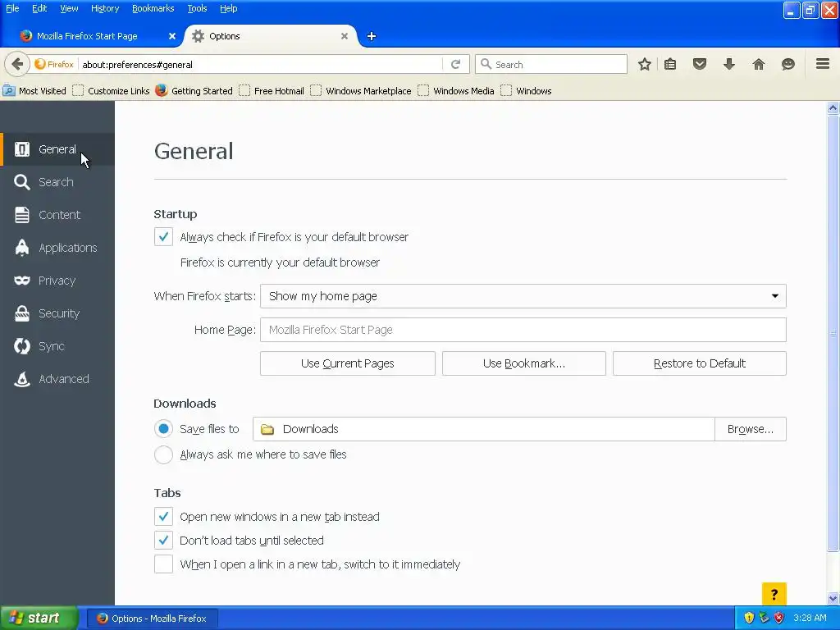Bookmark this page with the star icon

pyautogui.click(x=645, y=64)
